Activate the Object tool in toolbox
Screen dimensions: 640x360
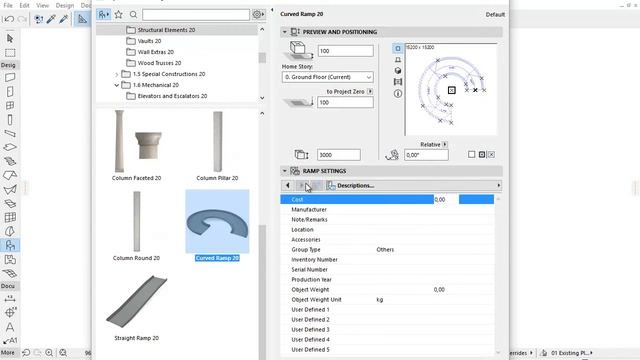tap(10, 245)
